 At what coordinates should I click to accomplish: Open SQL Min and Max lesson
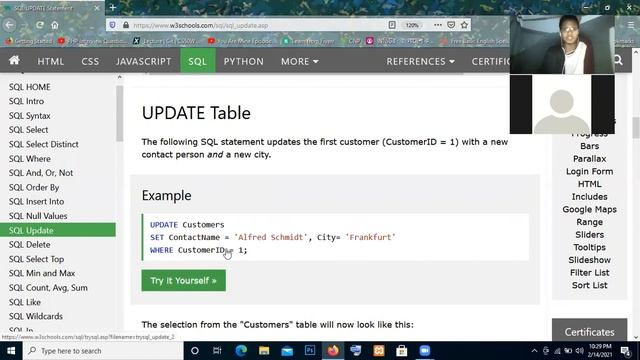point(42,273)
